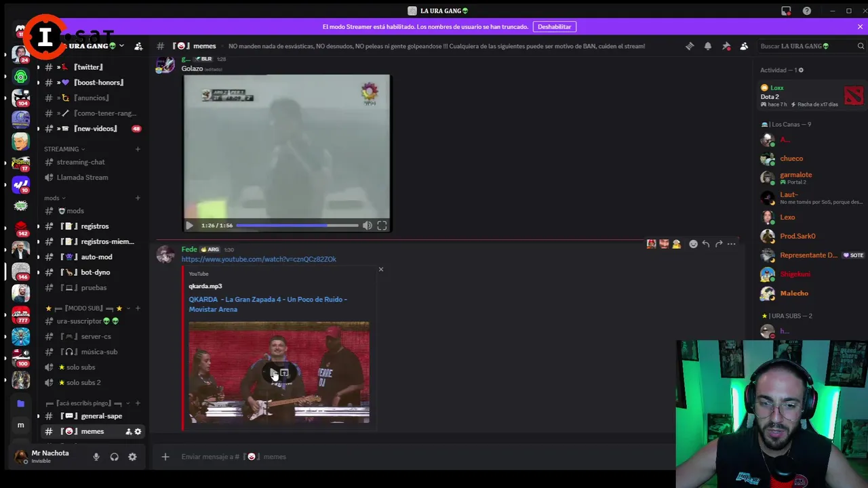Open the server icon with 104 badge
The image size is (868, 488).
tap(20, 98)
